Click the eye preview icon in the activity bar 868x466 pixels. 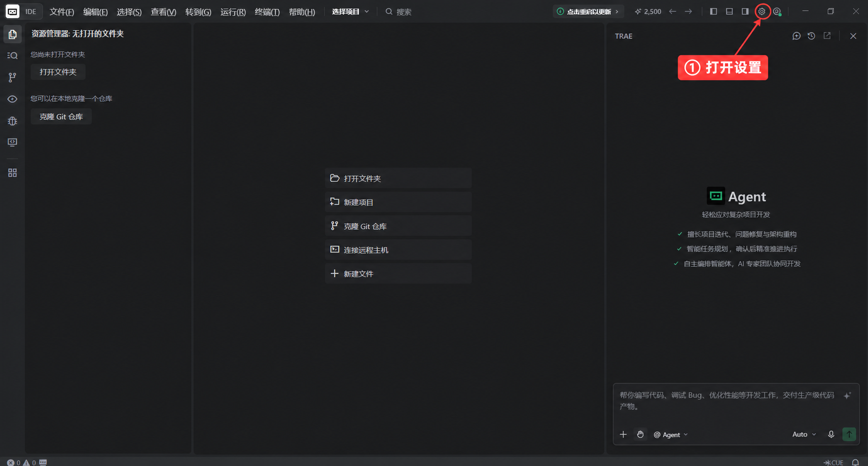pos(12,99)
